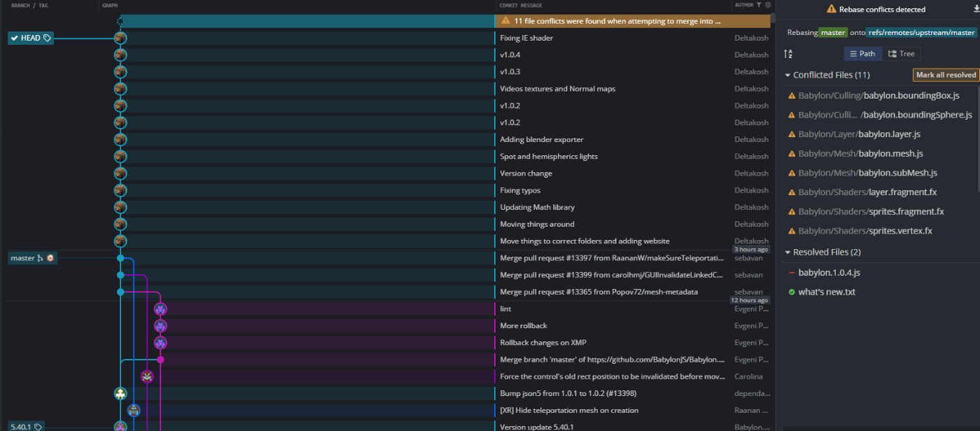
Task: Click the avatar node for Rollback changes on XMP
Action: (x=160, y=343)
